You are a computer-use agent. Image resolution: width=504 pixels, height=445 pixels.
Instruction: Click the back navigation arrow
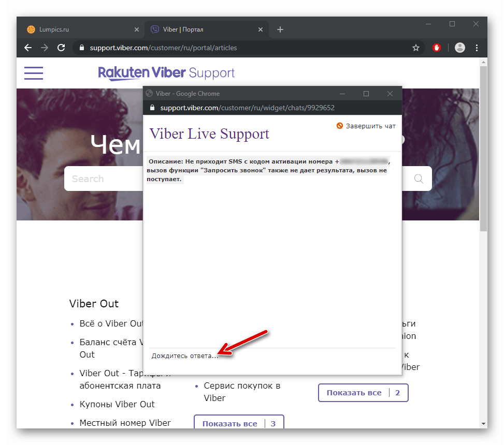[27, 48]
